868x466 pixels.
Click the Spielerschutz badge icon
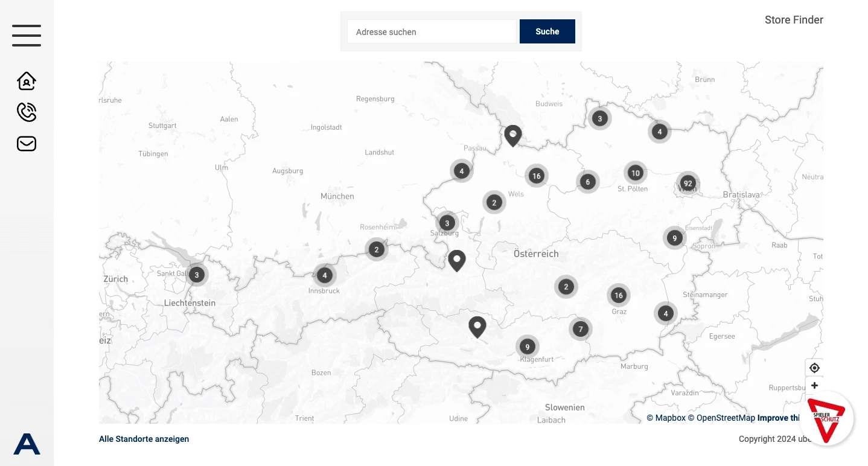coord(826,419)
